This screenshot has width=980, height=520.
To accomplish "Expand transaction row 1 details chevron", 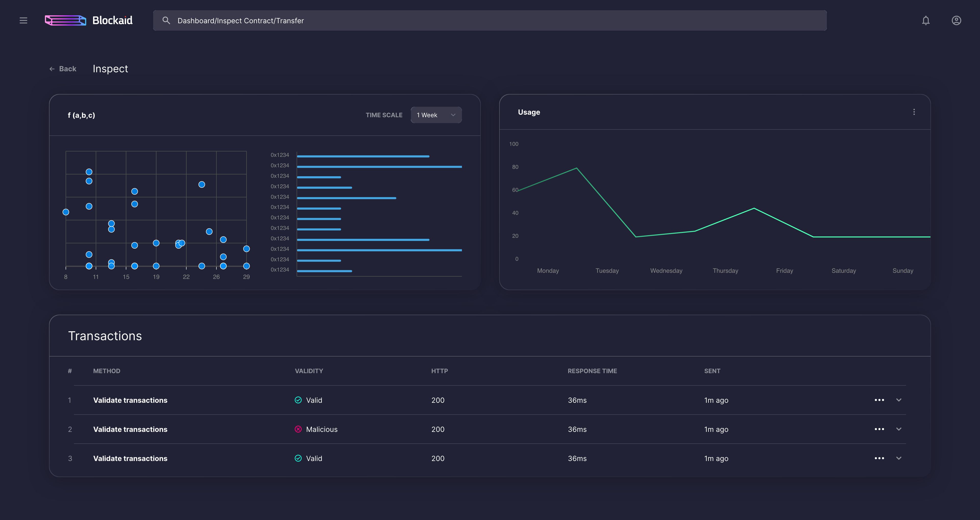I will pos(899,400).
